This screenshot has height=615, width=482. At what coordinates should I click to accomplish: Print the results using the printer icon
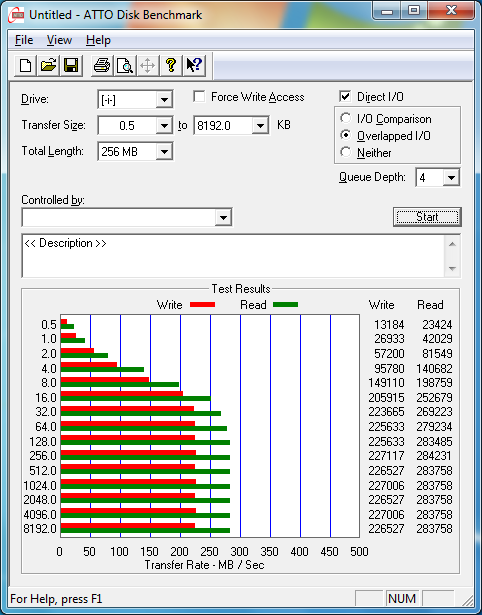102,65
